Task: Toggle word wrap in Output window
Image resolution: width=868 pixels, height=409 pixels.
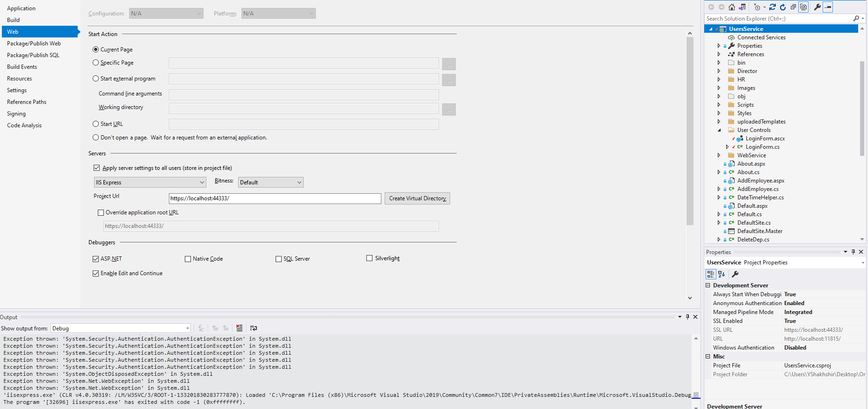Action: (254, 328)
